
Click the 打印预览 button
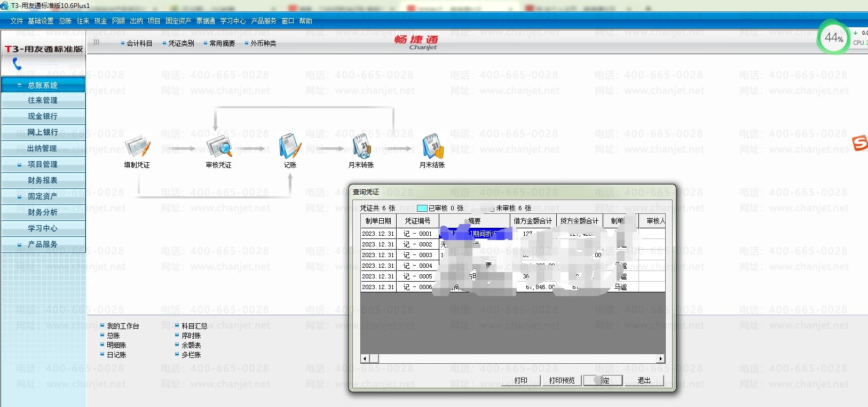[x=562, y=380]
